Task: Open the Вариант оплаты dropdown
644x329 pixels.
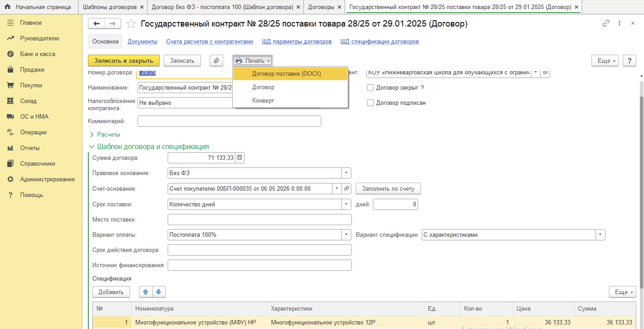Action: tap(346, 235)
